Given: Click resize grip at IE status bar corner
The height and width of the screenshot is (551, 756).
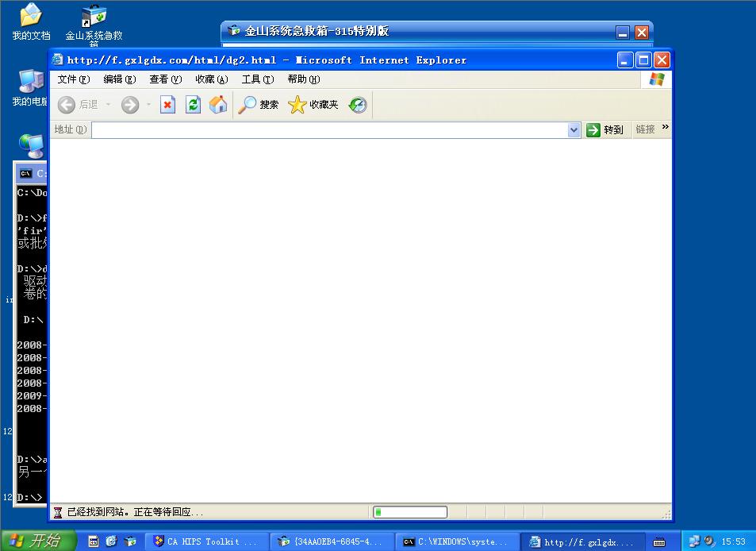Looking at the screenshot, I should (x=666, y=514).
